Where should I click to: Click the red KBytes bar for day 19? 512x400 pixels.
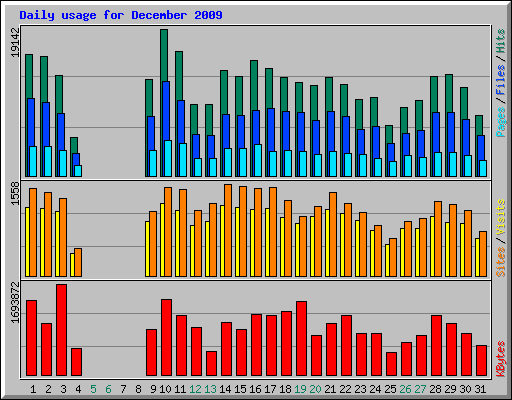coord(301,338)
